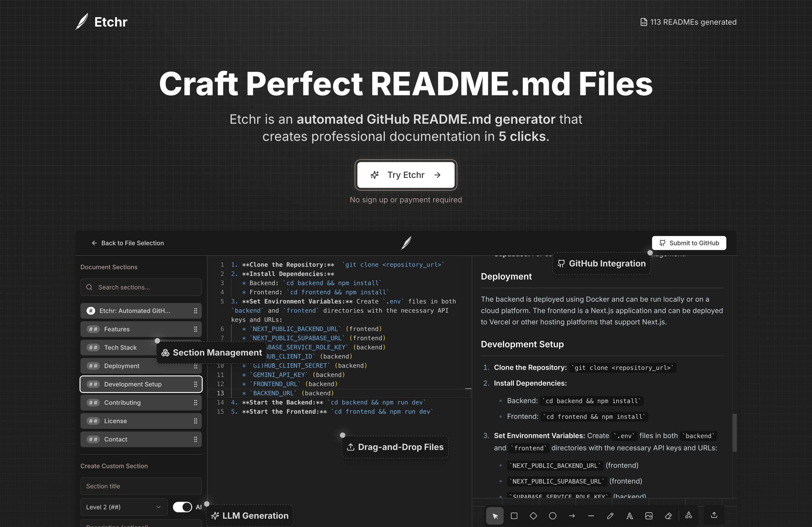Click the Drag-and-Drop Files feature label
Image resolution: width=812 pixels, height=527 pixels.
tap(395, 447)
